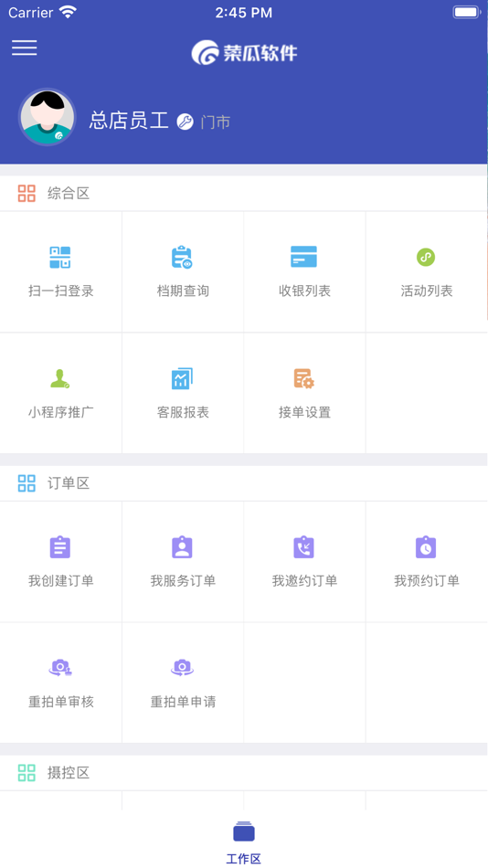Open 收银列表 card icon
This screenshot has height=868, width=488.
[304, 257]
